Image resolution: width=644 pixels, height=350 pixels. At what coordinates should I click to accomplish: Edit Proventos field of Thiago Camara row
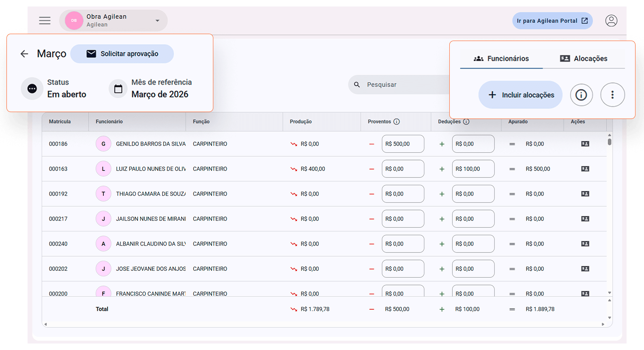(403, 194)
